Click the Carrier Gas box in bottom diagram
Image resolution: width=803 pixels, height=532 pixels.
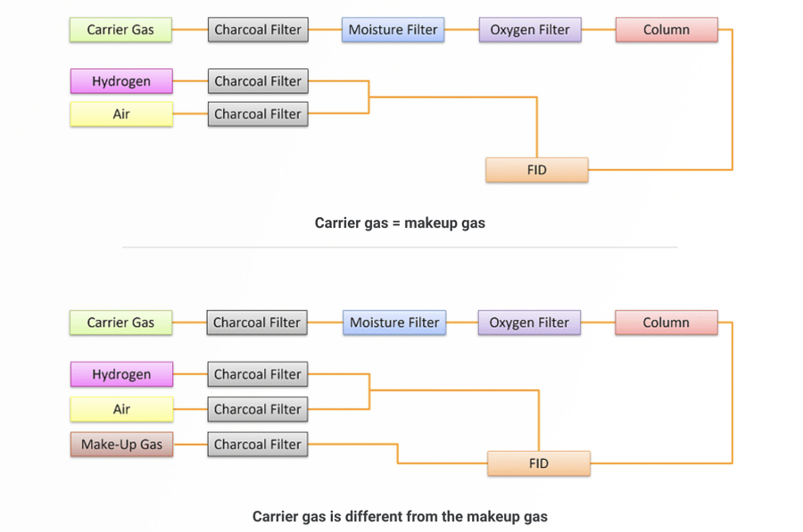[120, 322]
